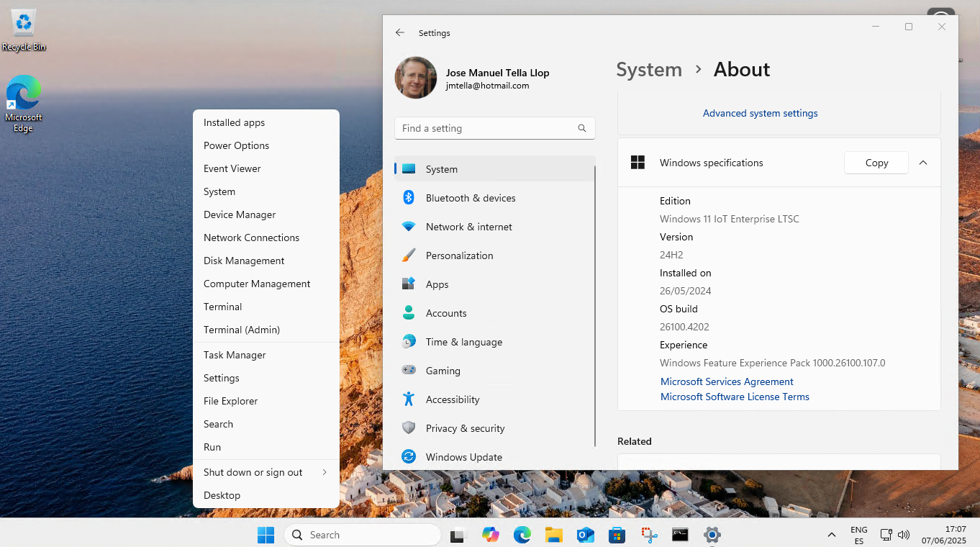The height and width of the screenshot is (547, 980).
Task: Click the Accessibility figure icon
Action: [x=408, y=399]
